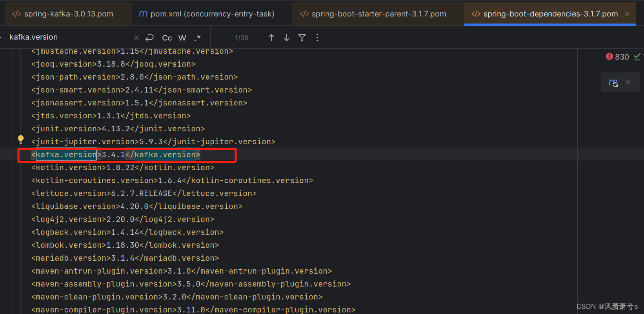This screenshot has height=314, width=644.
Task: Click the maven-assembly-plugin.version 3.5.0 line
Action: [x=191, y=284]
